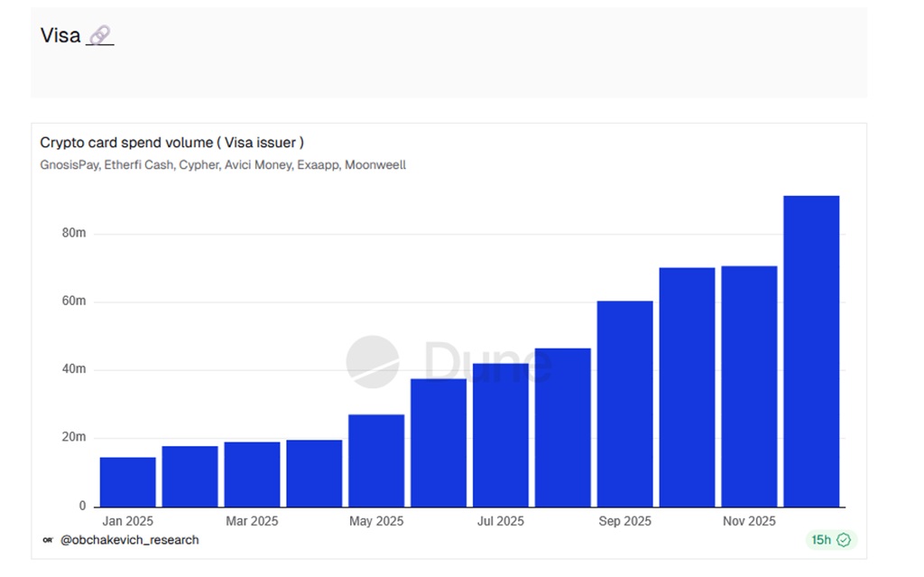Image resolution: width=924 pixels, height=577 pixels.
Task: Click the 15h data freshness badge
Action: point(822,539)
